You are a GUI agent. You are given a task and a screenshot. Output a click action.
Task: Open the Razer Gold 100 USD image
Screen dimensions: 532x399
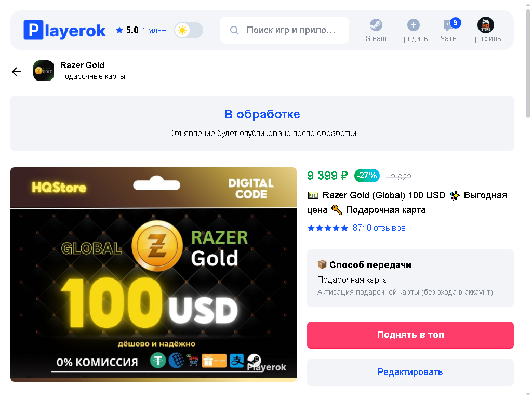[153, 274]
